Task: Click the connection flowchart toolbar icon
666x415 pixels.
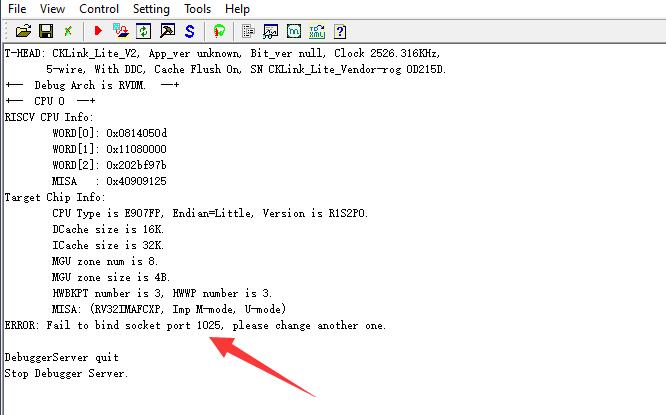Action: point(121,31)
